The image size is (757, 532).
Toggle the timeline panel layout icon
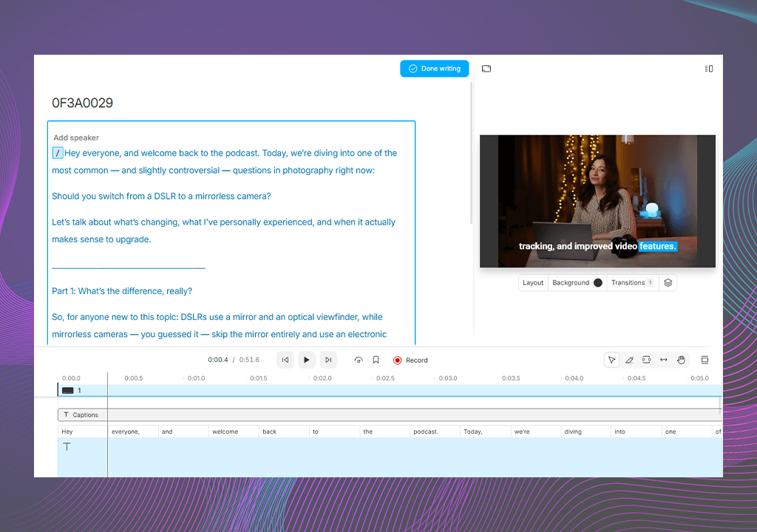705,360
